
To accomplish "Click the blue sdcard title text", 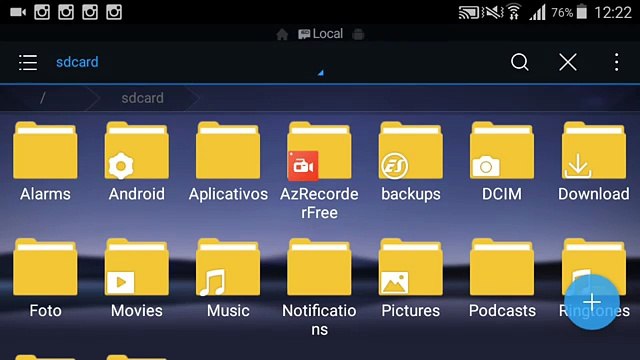I will pos(77,62).
